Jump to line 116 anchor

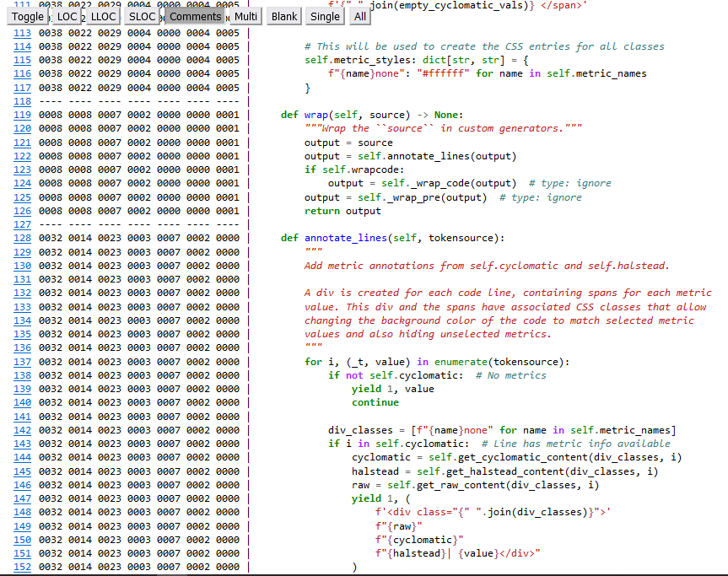click(22, 74)
